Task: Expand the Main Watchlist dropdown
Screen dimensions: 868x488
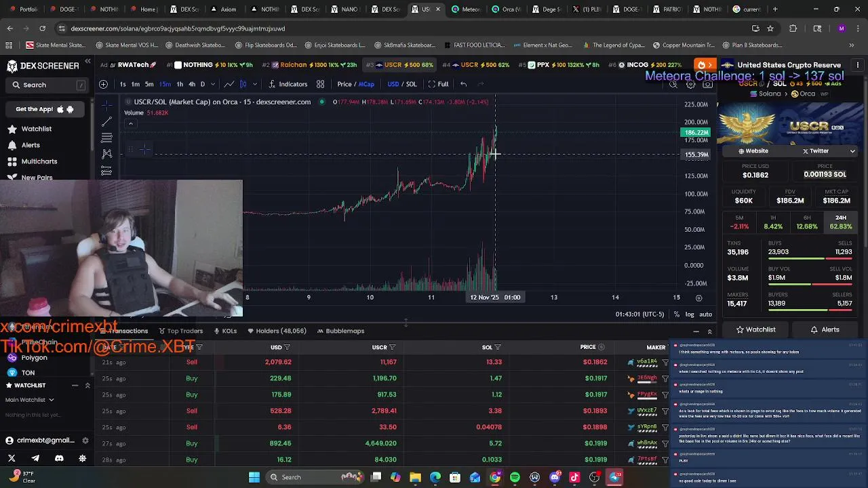Action: 29,400
